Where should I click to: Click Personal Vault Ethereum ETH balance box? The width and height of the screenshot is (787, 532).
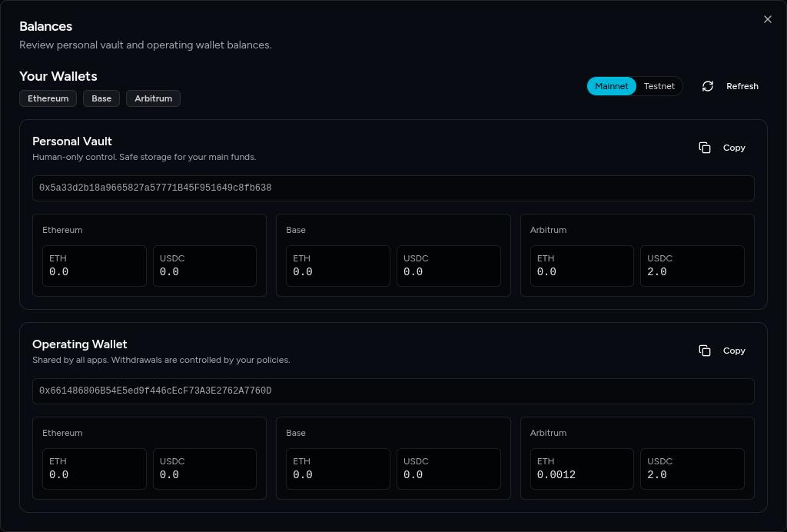pos(94,266)
